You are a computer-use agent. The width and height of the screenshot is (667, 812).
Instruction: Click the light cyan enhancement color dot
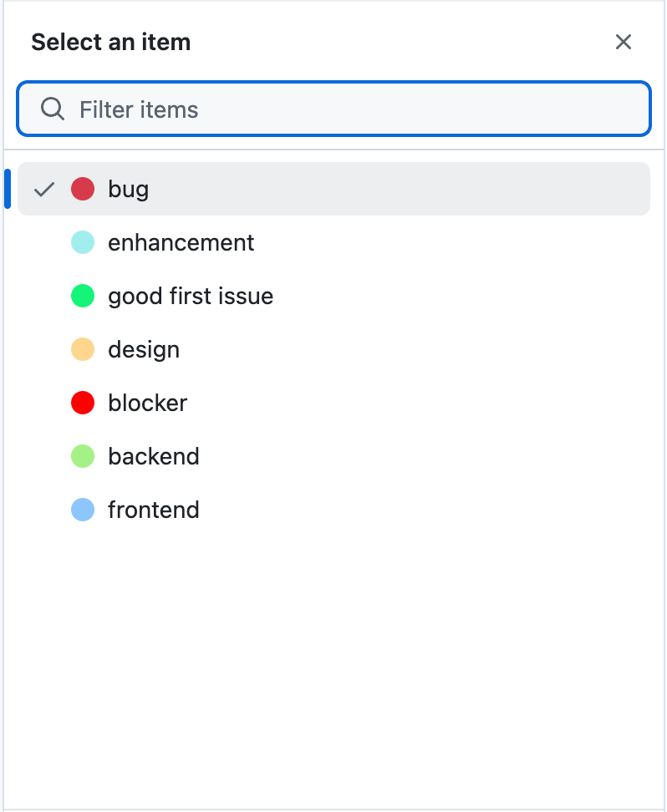pos(83,242)
